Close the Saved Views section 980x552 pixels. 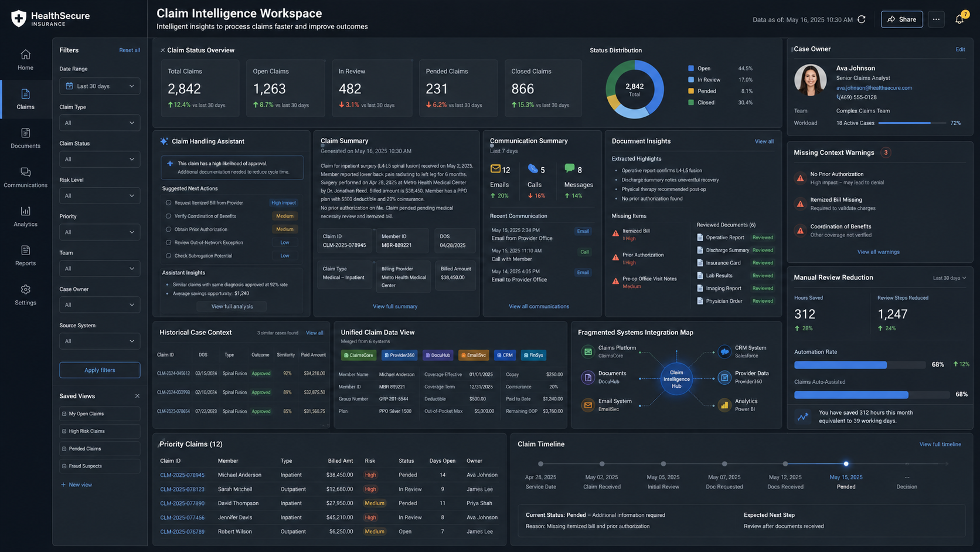tap(137, 396)
